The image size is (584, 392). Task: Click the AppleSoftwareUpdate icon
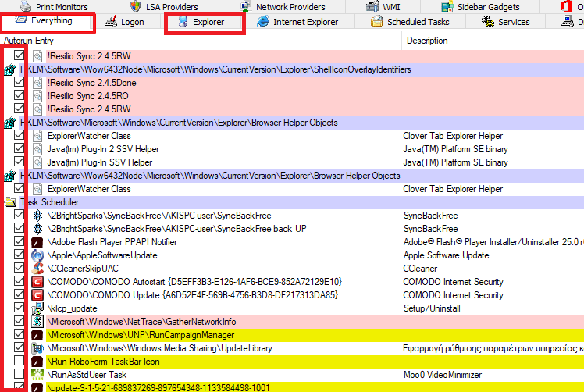(37, 255)
